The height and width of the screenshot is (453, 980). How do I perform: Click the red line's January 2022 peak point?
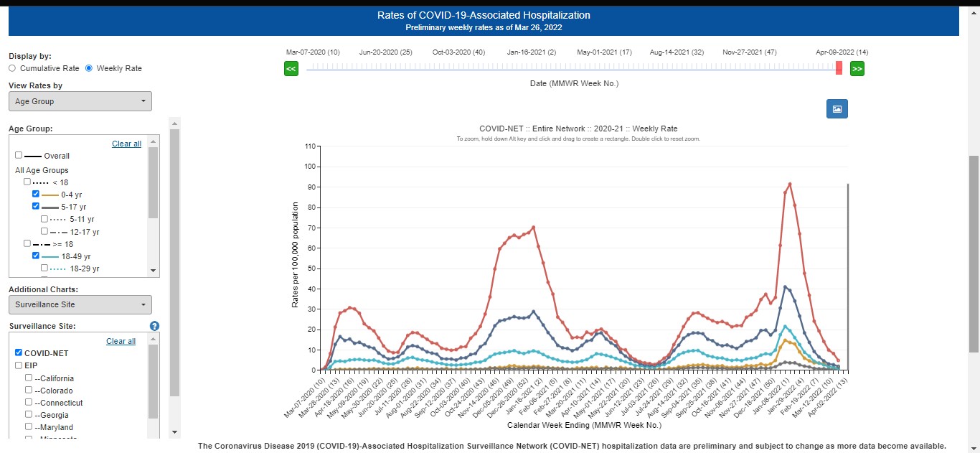pos(790,184)
